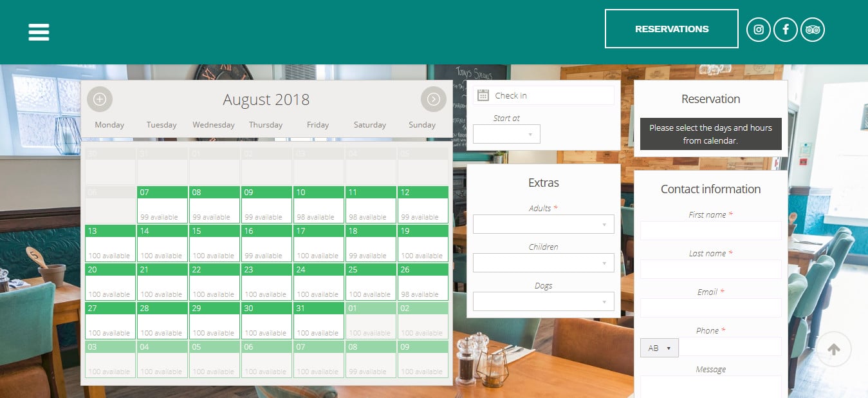The image size is (868, 398).
Task: Click the Extras panel heading
Action: (544, 183)
